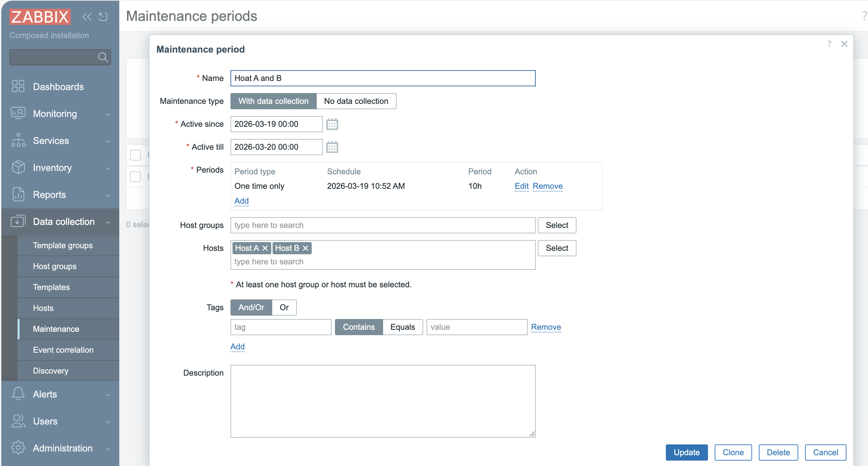Click Edit link for the period
Viewport: 868px width, 466px height.
click(521, 186)
